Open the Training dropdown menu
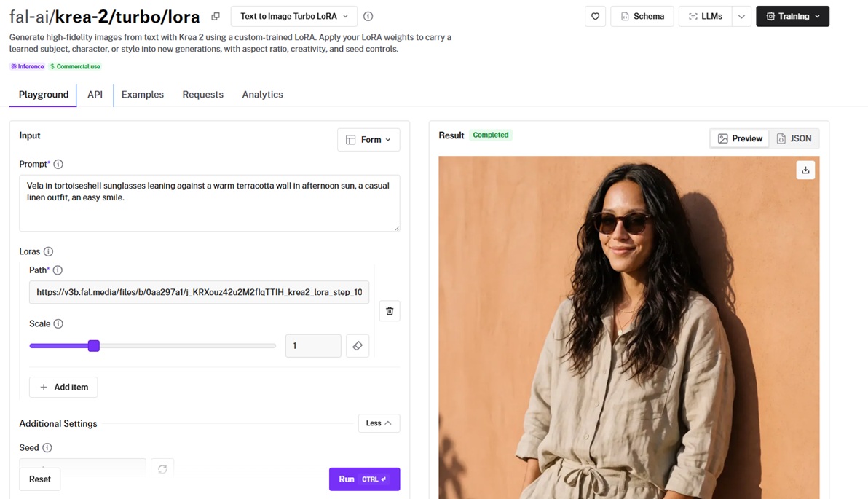The width and height of the screenshot is (868, 499). (x=793, y=17)
